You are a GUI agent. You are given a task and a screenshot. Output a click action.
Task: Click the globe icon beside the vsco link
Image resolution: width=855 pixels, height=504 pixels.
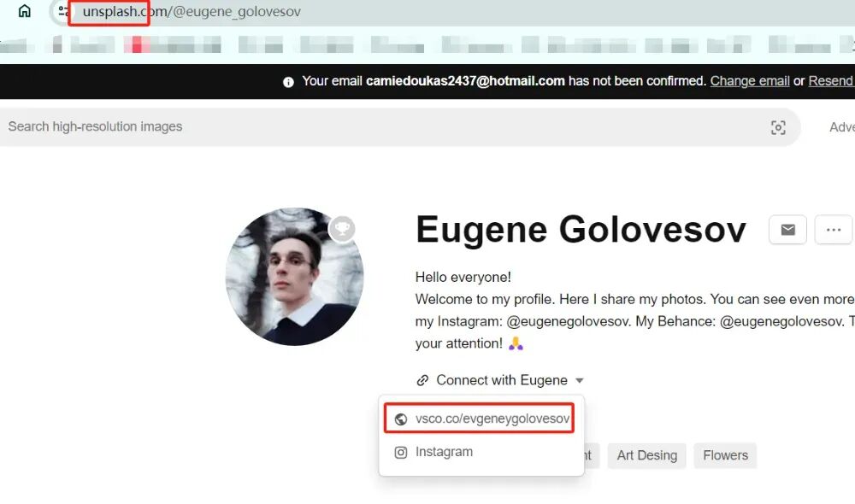pyautogui.click(x=401, y=419)
